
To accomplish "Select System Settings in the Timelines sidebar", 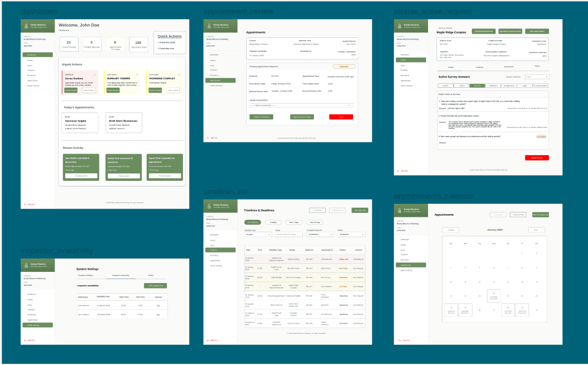I will (216, 265).
